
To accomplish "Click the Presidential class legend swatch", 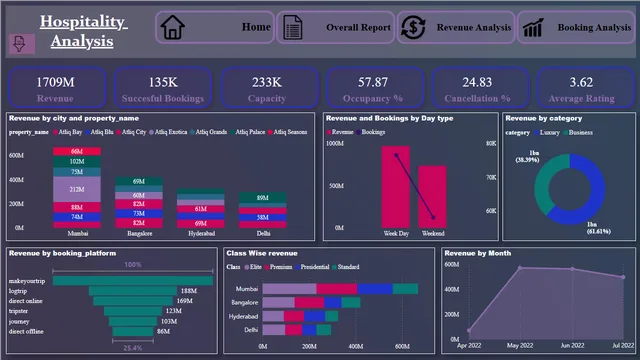I will [298, 267].
